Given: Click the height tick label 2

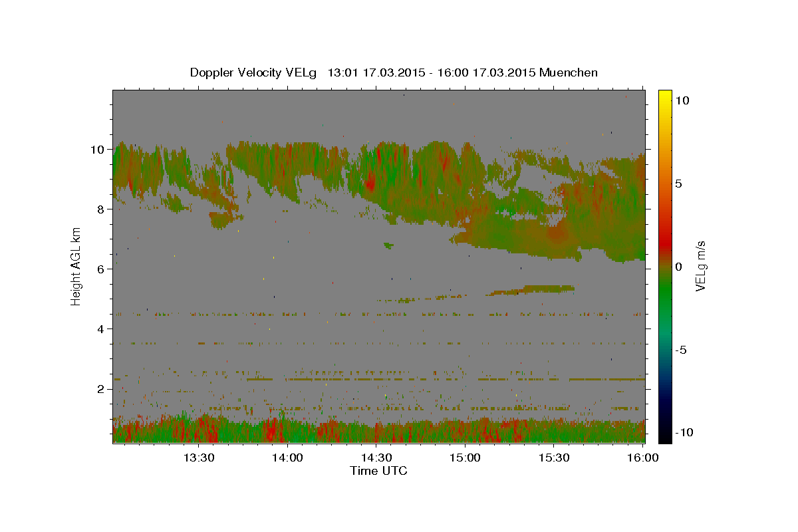Looking at the screenshot, I should 102,388.
